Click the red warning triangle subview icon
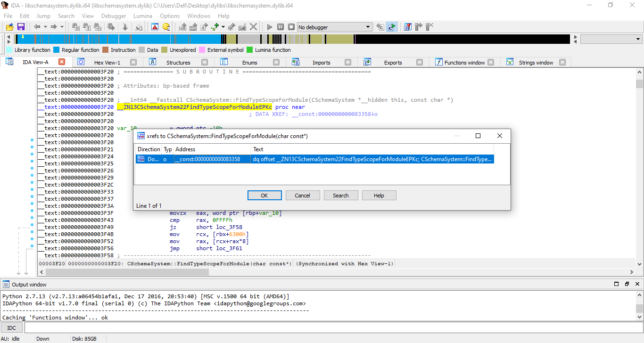Image resolution: width=644 pixels, height=343 pixels. coord(155,27)
